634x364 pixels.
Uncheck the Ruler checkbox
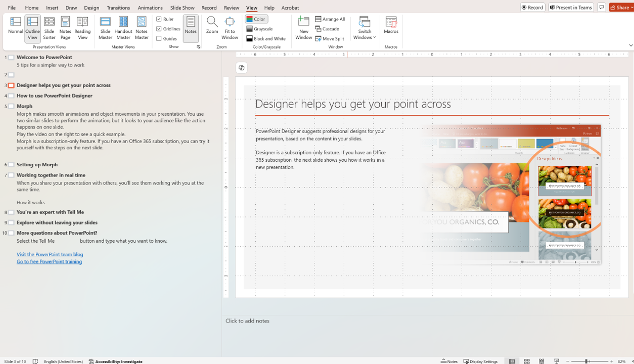coord(159,19)
